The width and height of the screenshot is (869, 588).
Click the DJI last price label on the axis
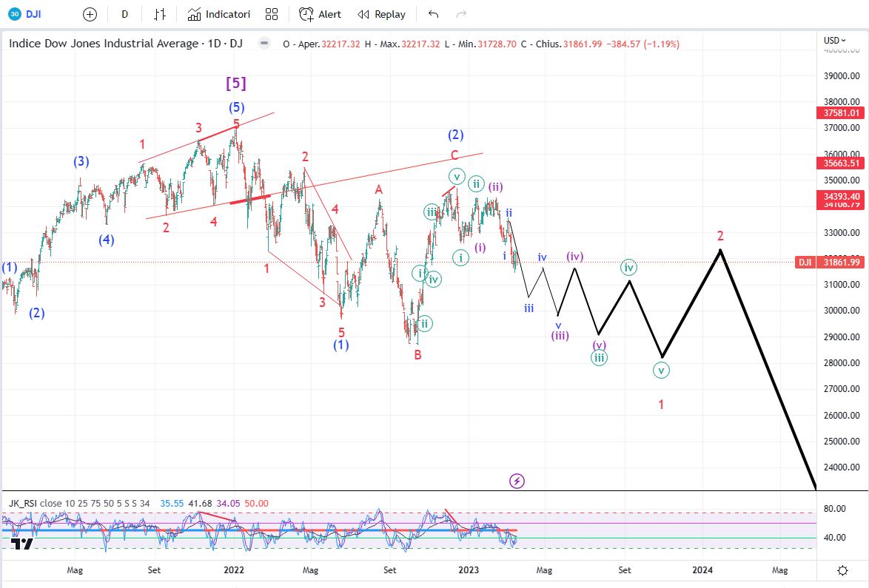829,263
